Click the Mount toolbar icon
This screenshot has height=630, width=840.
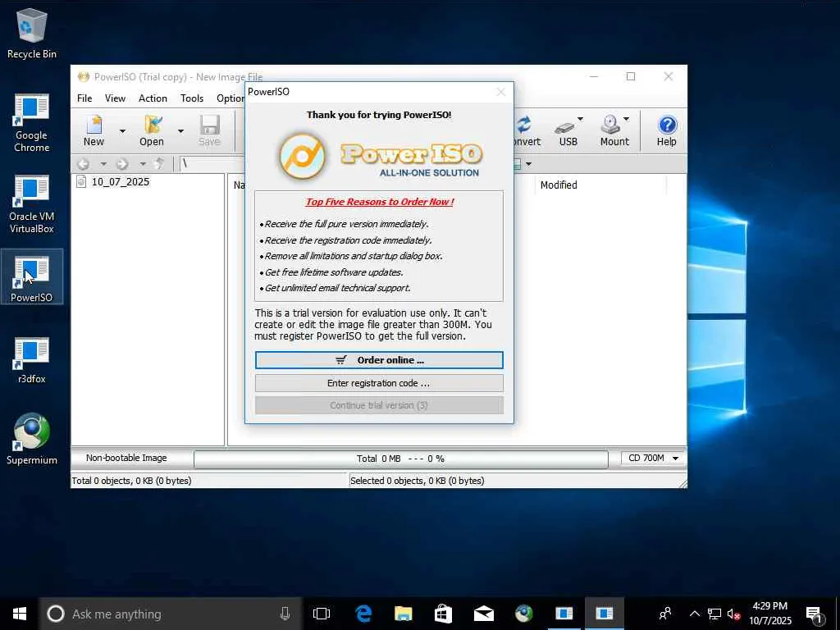tap(614, 130)
